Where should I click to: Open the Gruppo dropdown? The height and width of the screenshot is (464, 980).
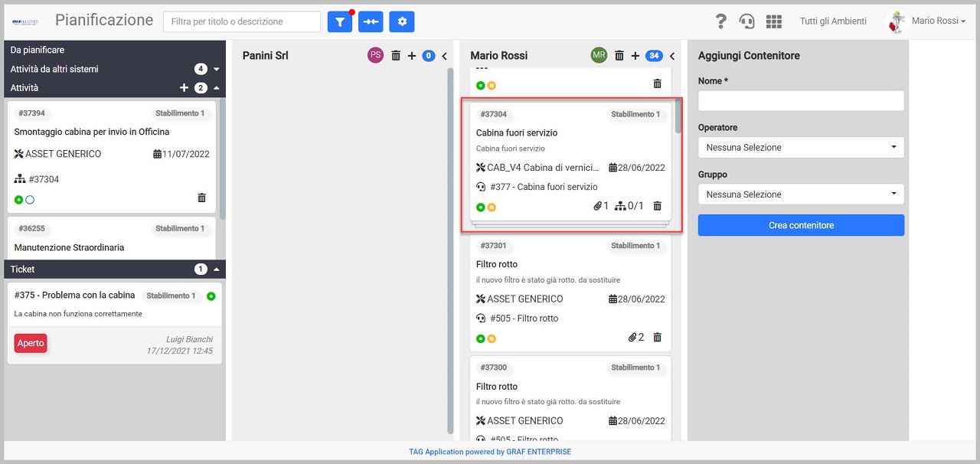pyautogui.click(x=801, y=194)
